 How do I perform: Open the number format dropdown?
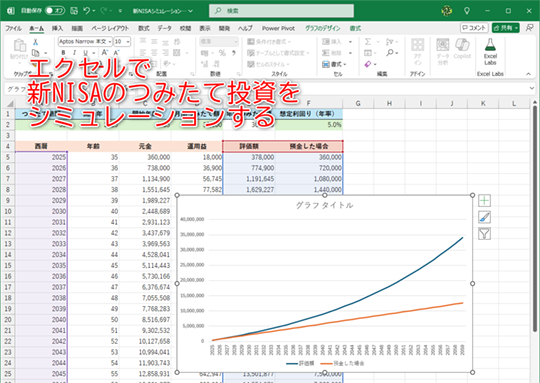(x=236, y=42)
